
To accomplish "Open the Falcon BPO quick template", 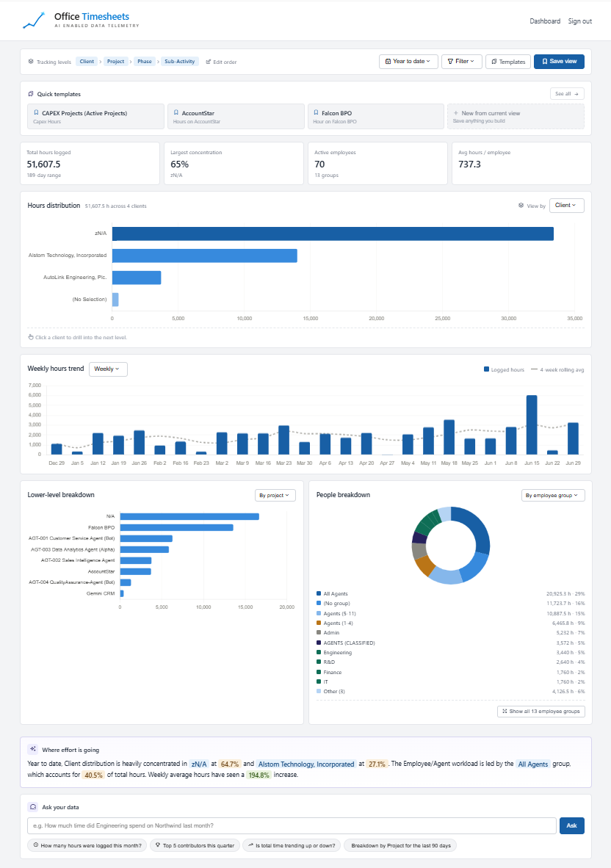I will tap(376, 116).
